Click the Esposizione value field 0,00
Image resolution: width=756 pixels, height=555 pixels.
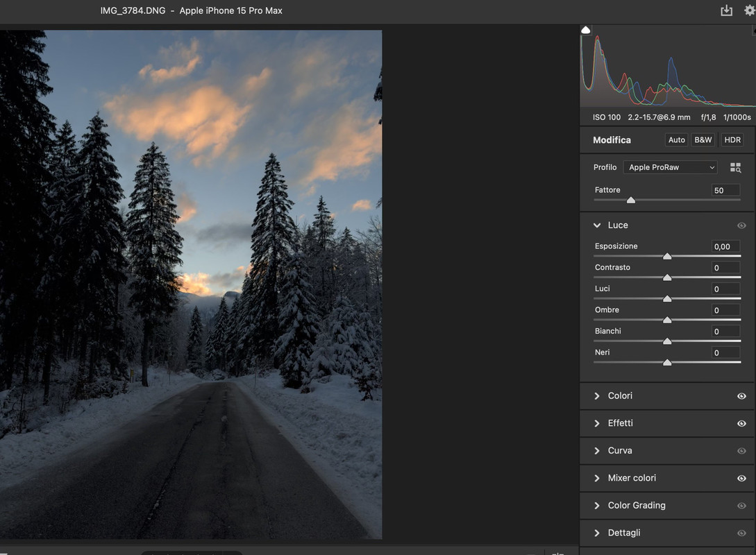[x=725, y=246]
